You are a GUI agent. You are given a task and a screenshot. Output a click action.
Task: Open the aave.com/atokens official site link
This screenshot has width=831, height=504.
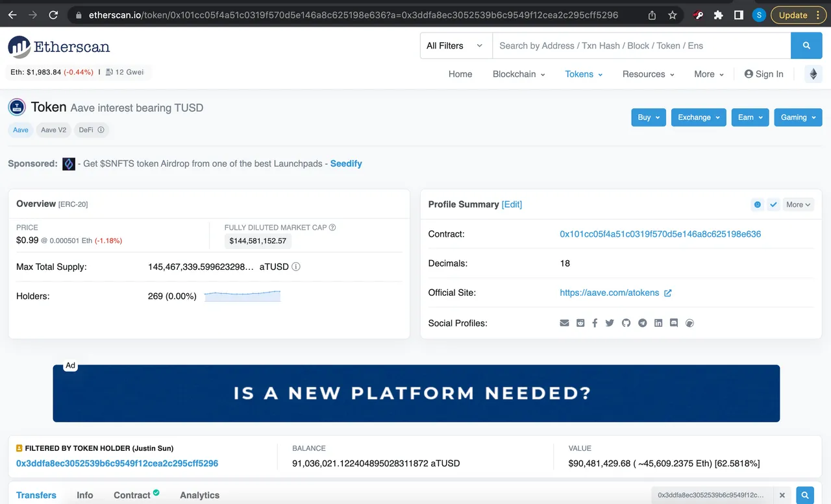tap(615, 293)
